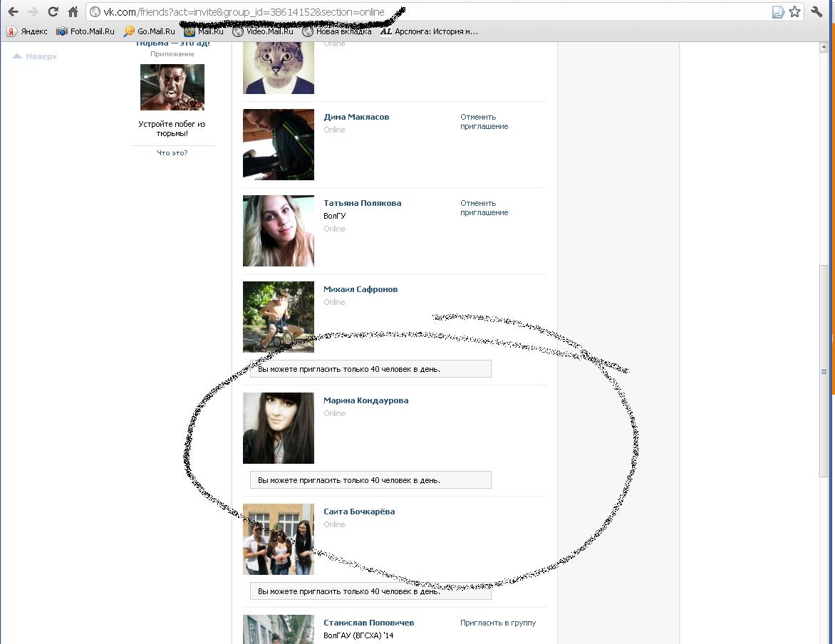
Task: Open Татьяна Полякова profile name
Action: pos(362,203)
